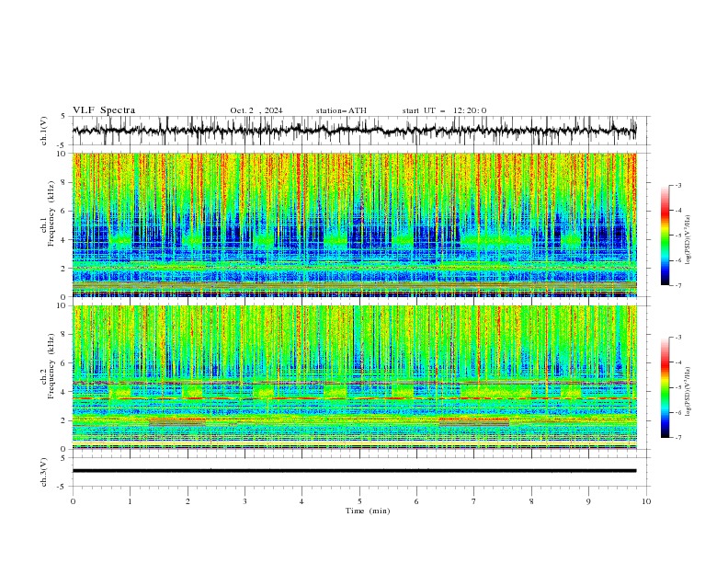Click the time-axis tick label "7"
This screenshot has height=563, width=728.
click(474, 501)
